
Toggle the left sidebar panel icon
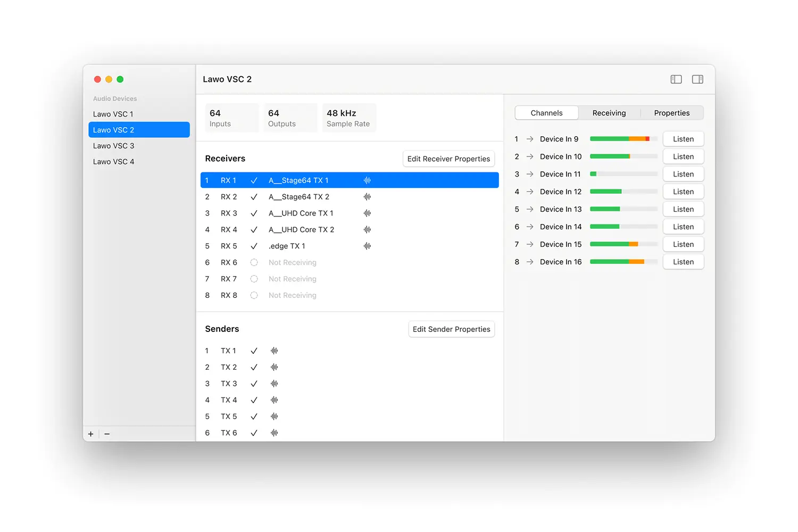676,79
